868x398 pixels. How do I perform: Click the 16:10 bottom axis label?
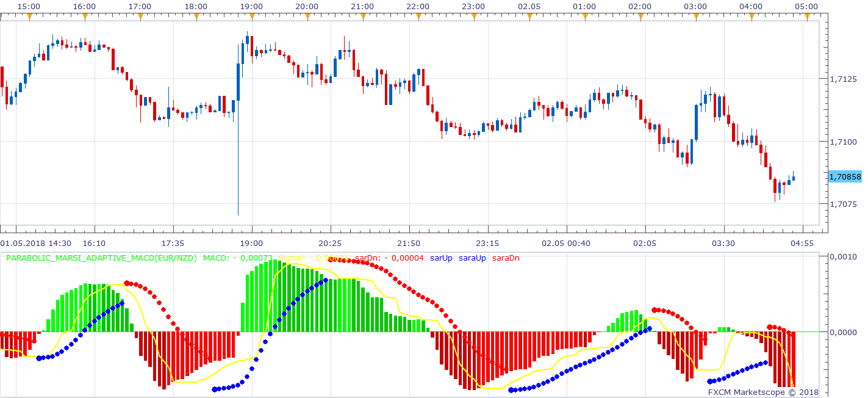[95, 243]
